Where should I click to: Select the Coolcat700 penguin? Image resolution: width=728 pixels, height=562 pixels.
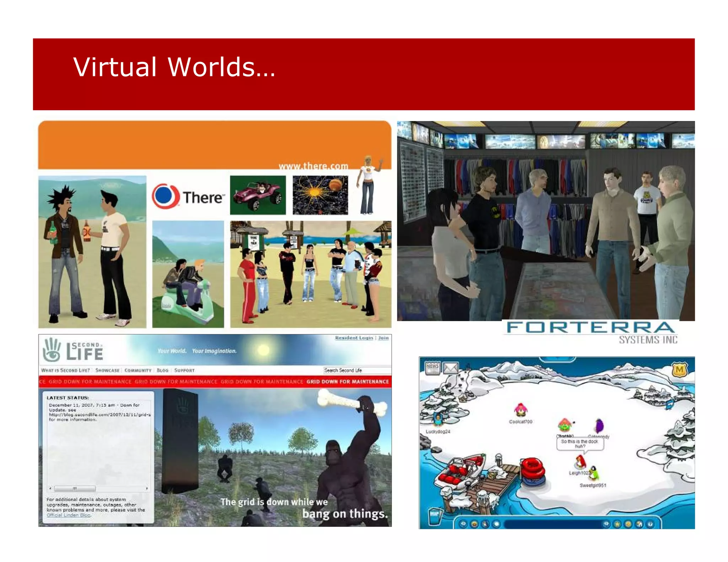(x=520, y=410)
